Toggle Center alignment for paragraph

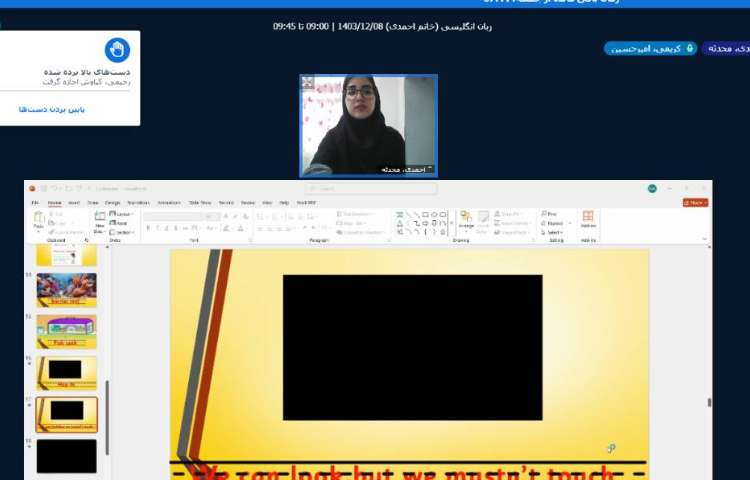pyautogui.click(x=269, y=229)
